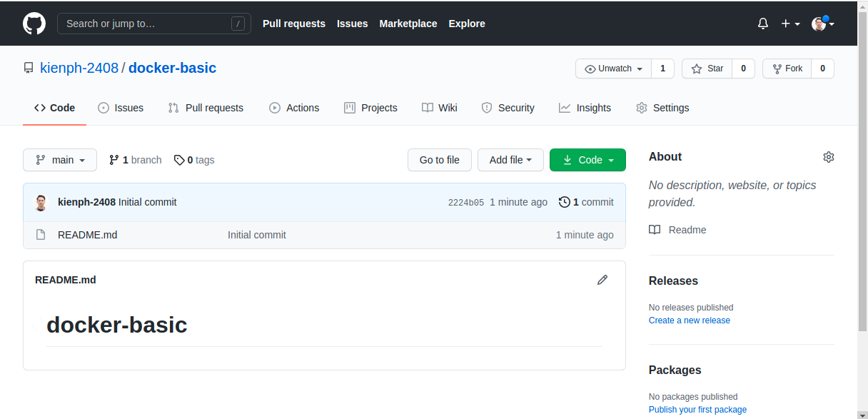The width and height of the screenshot is (868, 419).
Task: Click the README.md file icon
Action: [x=41, y=235]
